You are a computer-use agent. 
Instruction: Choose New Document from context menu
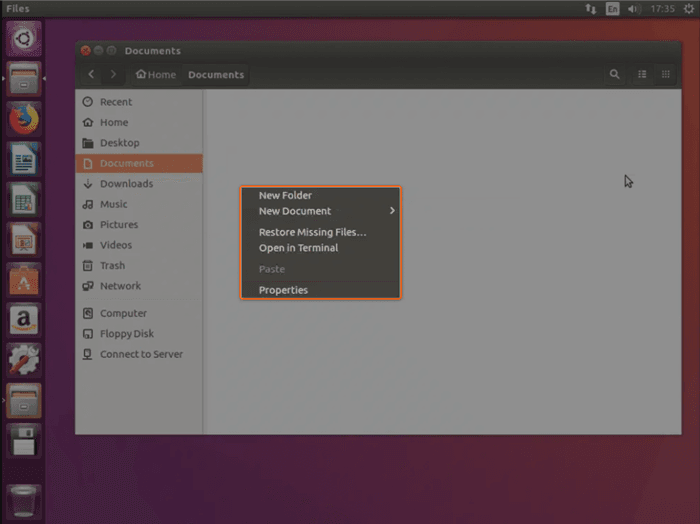pos(321,211)
